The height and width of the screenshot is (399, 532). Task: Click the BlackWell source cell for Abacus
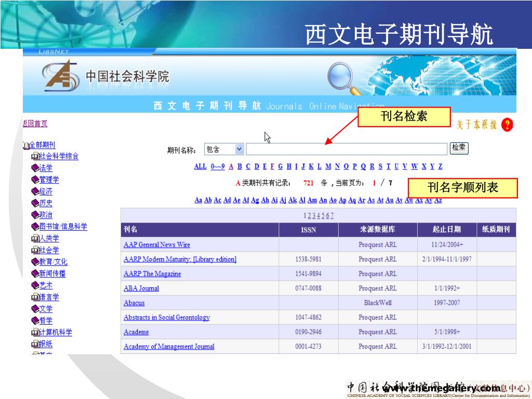point(378,303)
